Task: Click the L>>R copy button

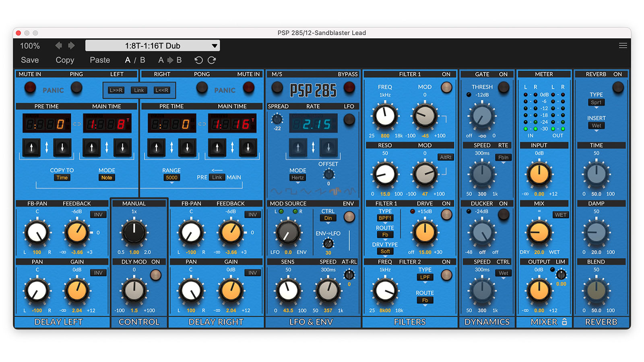Action: 116,90
